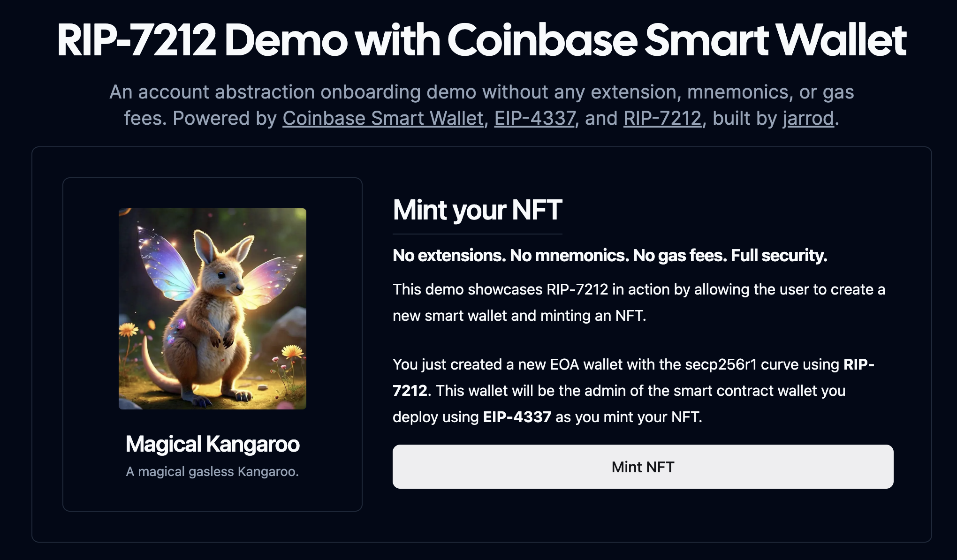
Task: Click the Mint your NFT heading
Action: (x=477, y=210)
